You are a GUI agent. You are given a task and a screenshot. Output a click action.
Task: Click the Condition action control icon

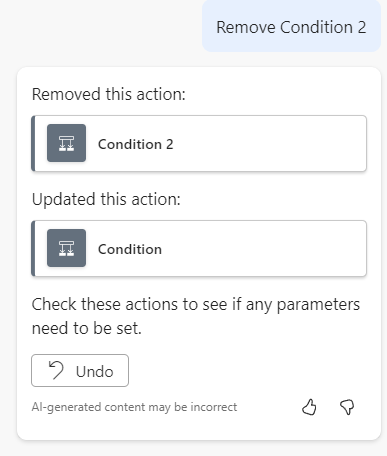click(66, 248)
